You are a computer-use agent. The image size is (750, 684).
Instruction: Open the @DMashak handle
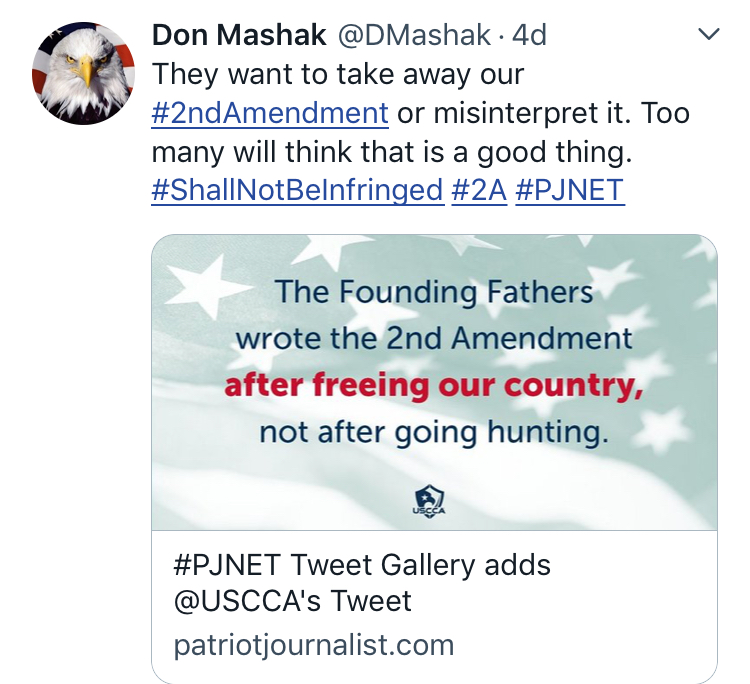(412, 36)
